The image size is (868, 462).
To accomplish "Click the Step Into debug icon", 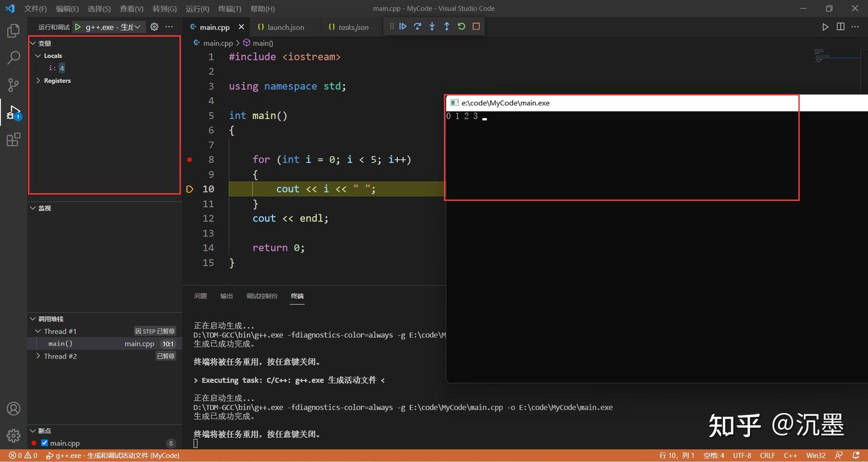I will click(432, 27).
